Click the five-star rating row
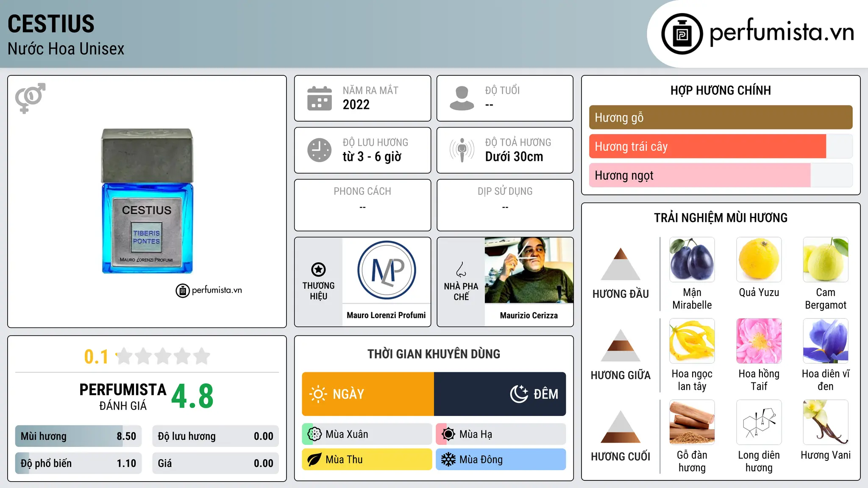The image size is (868, 488). 163,356
